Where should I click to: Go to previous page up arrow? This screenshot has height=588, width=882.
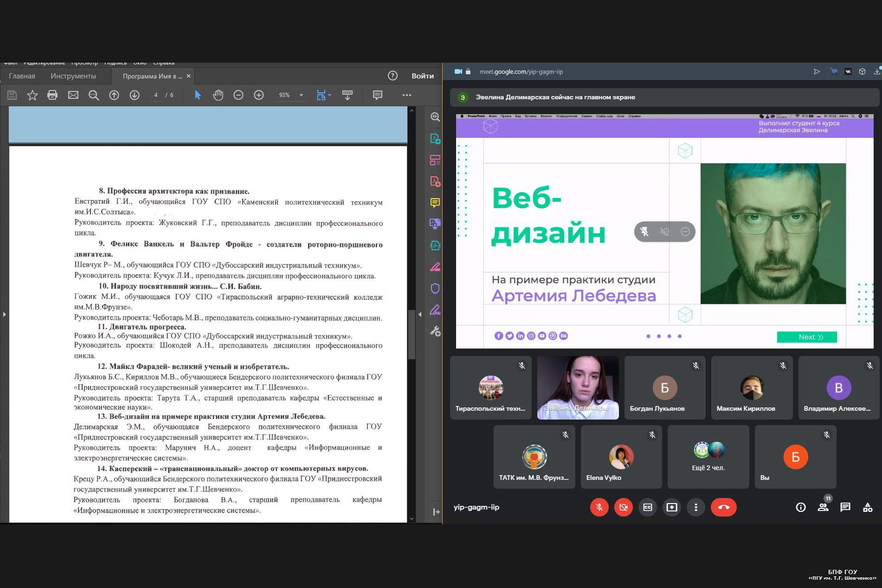click(x=114, y=95)
